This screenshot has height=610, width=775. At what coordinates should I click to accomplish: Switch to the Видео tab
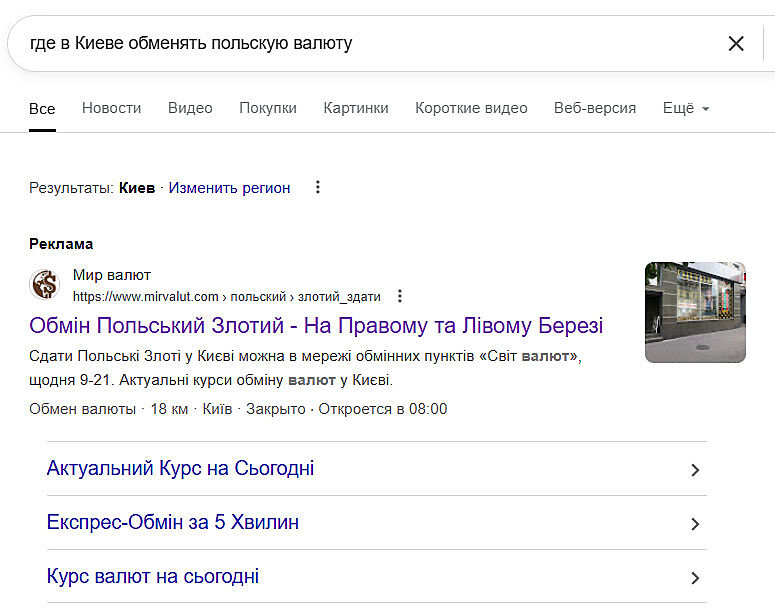pos(190,108)
